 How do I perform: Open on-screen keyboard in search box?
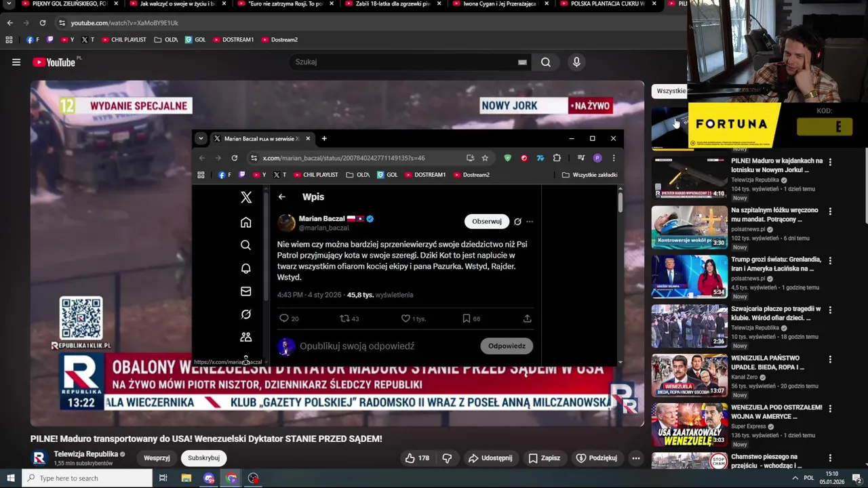522,62
